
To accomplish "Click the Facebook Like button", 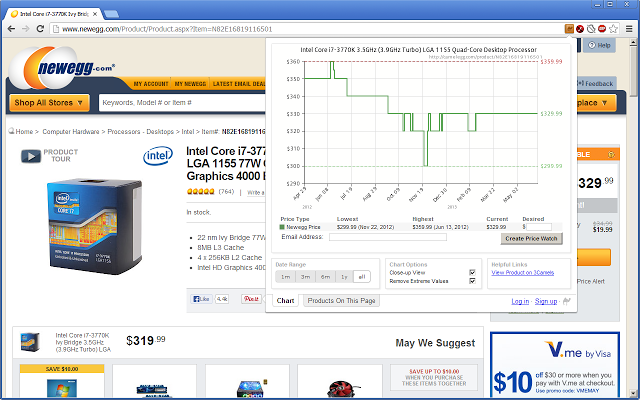I will [x=201, y=299].
